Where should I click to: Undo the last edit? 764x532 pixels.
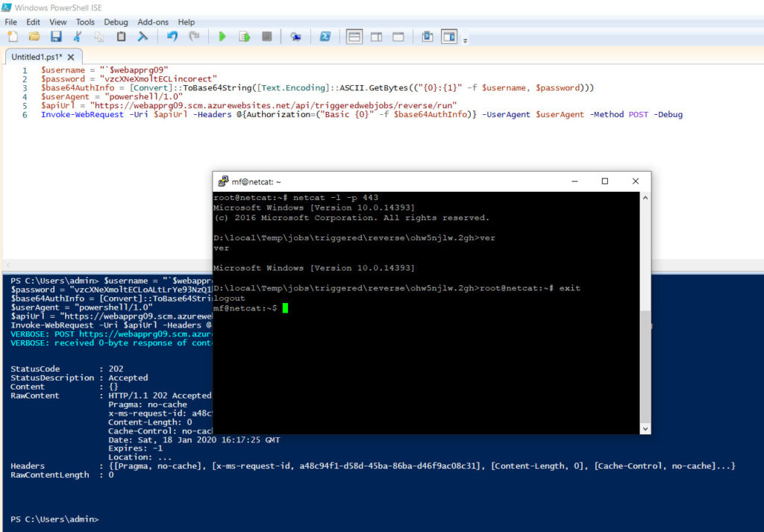172,37
